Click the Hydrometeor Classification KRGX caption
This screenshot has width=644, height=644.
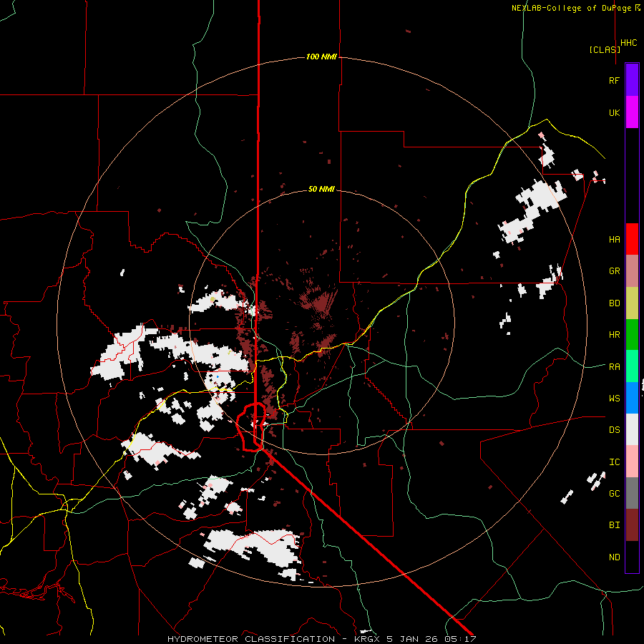click(x=321, y=639)
